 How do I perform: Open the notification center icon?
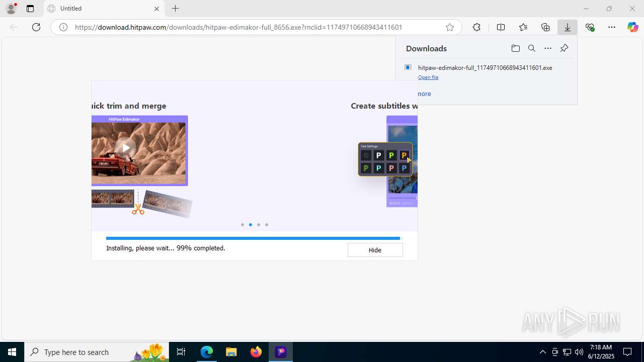click(x=627, y=352)
